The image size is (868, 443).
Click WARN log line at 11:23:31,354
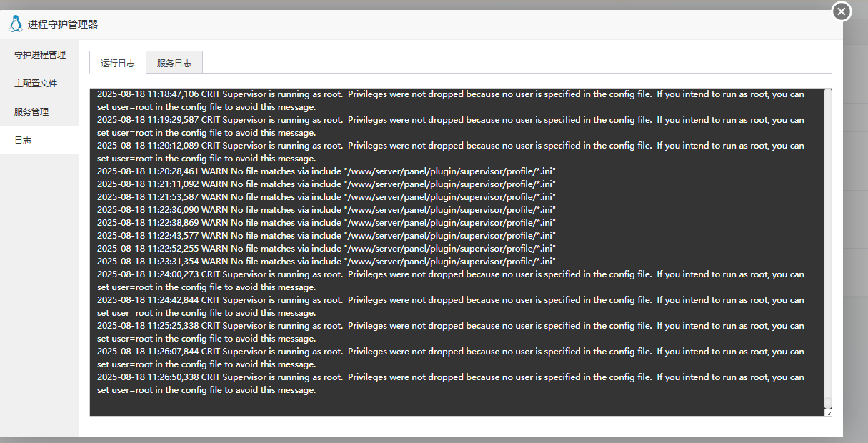(326, 262)
